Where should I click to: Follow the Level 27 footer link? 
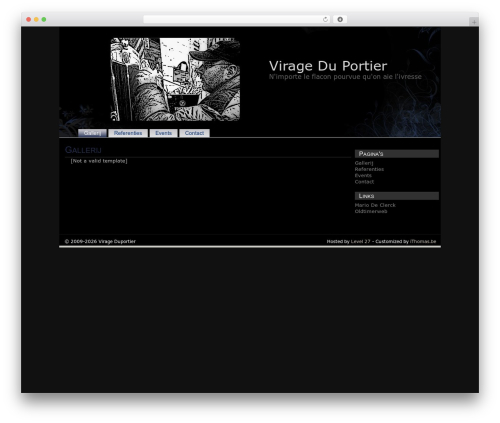(x=360, y=241)
